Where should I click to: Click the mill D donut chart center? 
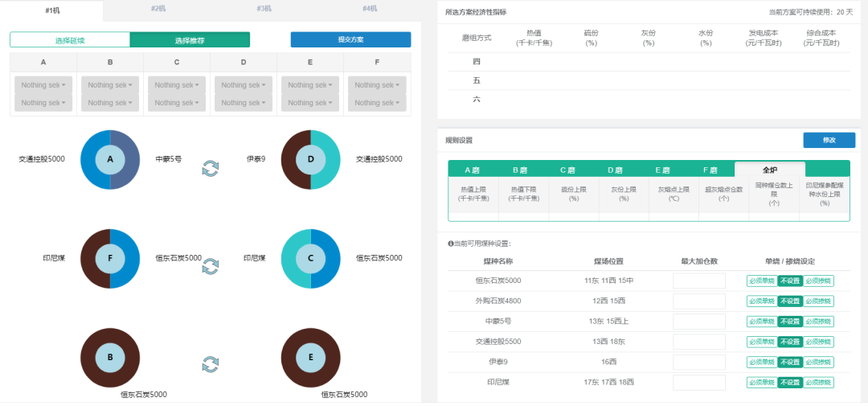pos(311,160)
